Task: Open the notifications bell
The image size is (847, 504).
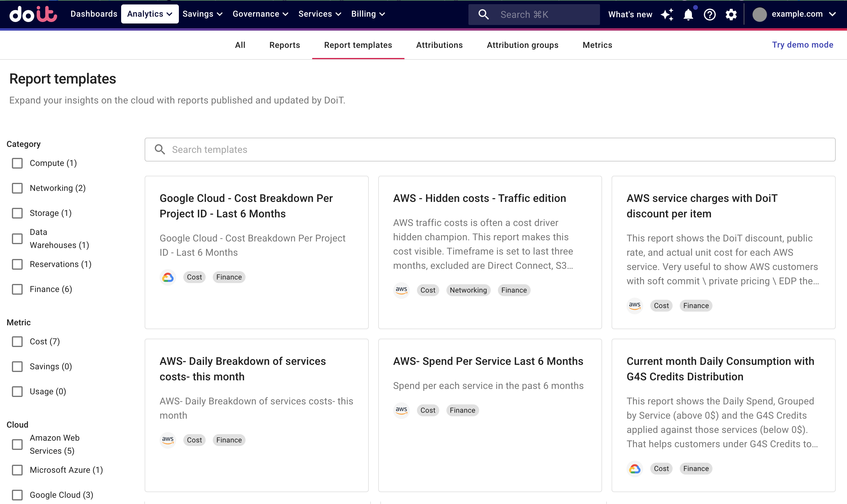Action: click(x=688, y=14)
